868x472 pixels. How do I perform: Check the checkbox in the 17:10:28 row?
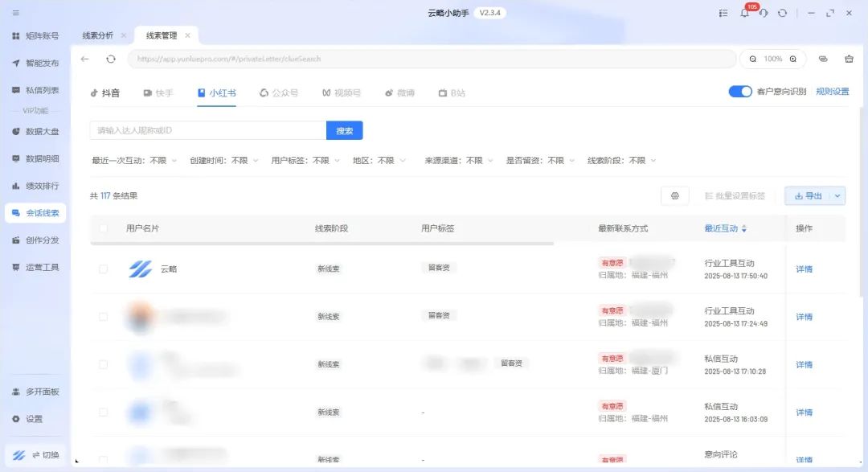[x=104, y=364]
